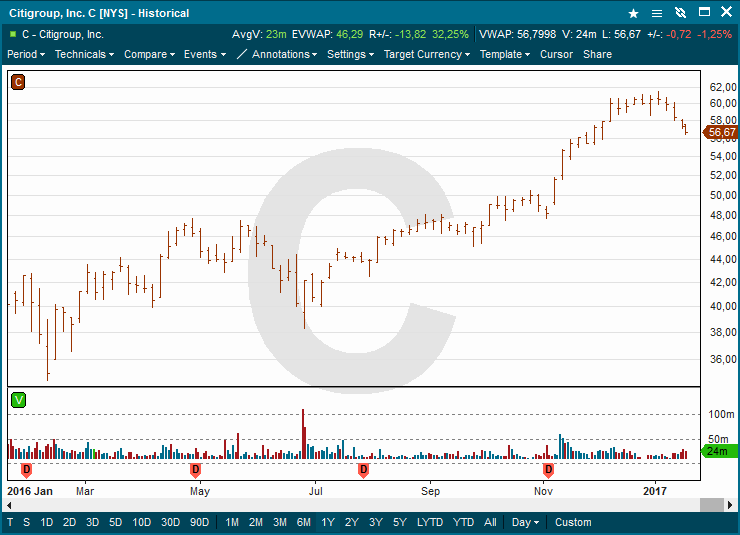
Task: Expand the Compare dropdown
Action: [149, 54]
